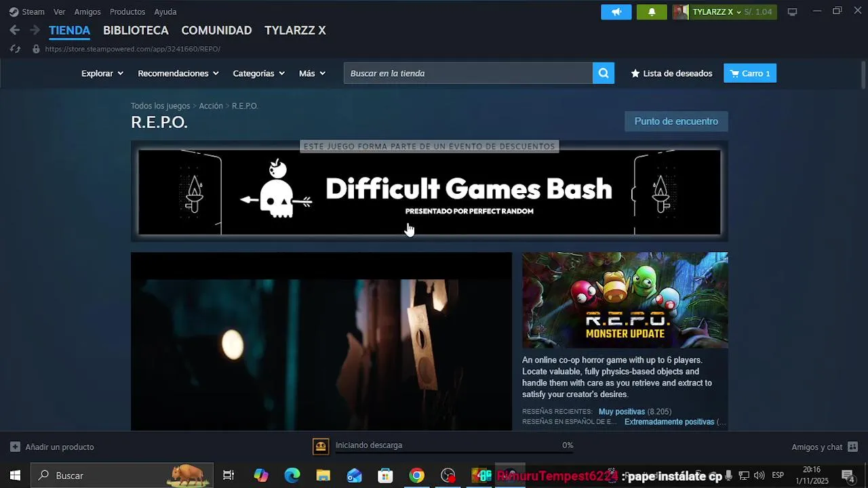
Task: Follow the Acción breadcrumb link
Action: click(x=211, y=106)
